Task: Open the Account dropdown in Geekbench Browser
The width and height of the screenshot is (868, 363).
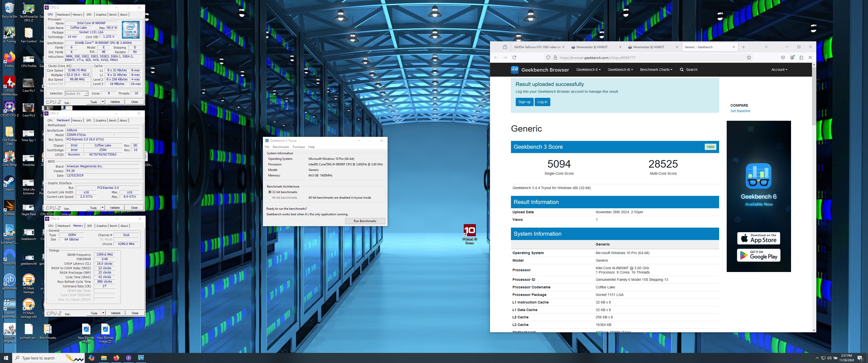Action: tap(779, 70)
